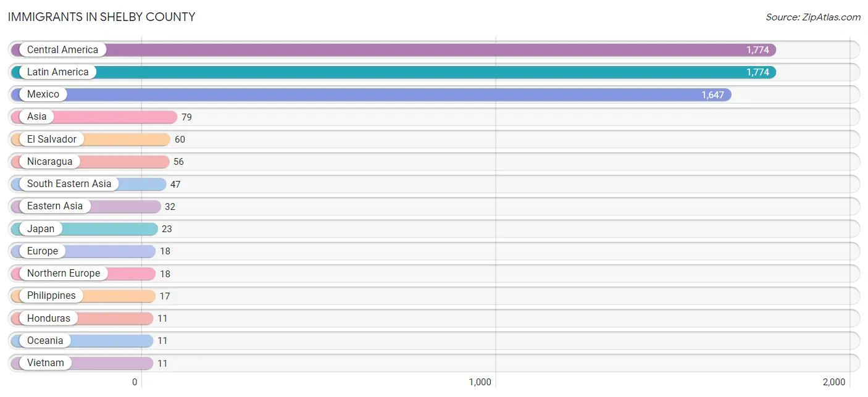Click the Vietnam label
The width and height of the screenshot is (868, 397).
pos(46,363)
